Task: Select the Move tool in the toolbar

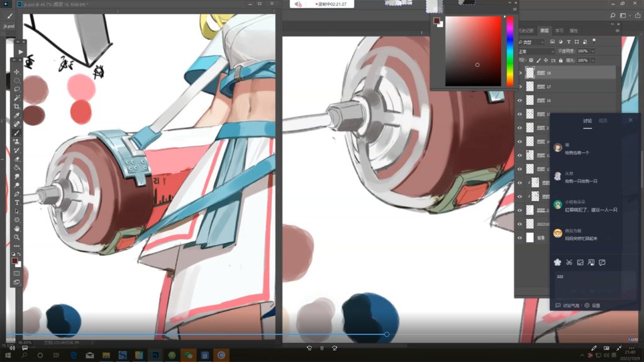Action: [x=17, y=72]
